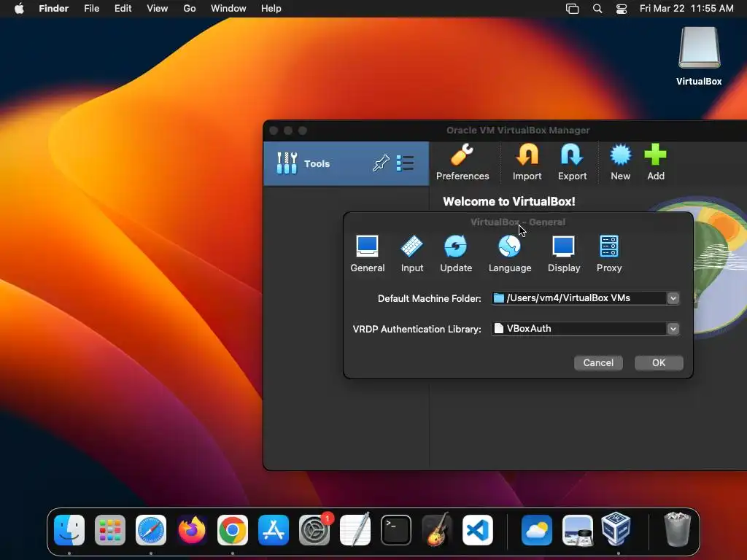Click the Spotlight search icon
The width and height of the screenshot is (747, 560).
tap(597, 9)
